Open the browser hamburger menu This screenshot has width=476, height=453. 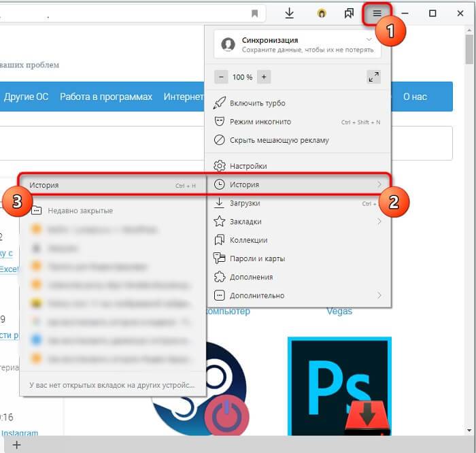point(377,14)
